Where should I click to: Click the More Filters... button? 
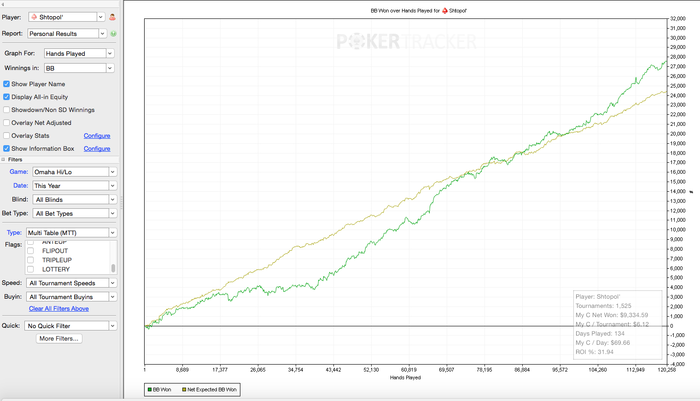[59, 338]
